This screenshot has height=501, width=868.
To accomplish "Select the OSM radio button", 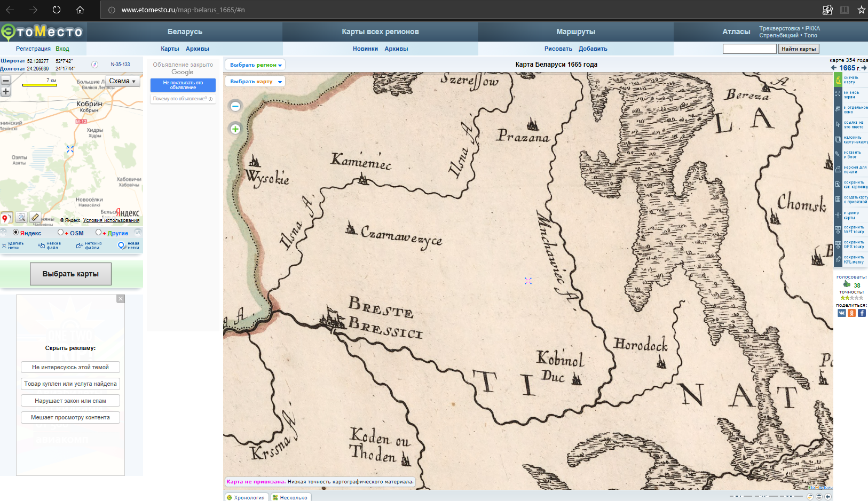I will (60, 233).
